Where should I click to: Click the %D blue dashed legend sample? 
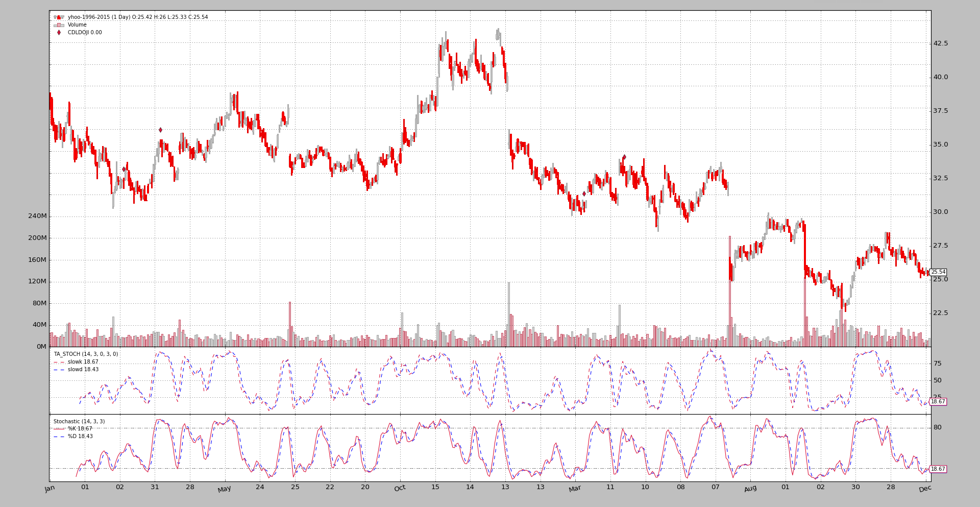click(59, 437)
